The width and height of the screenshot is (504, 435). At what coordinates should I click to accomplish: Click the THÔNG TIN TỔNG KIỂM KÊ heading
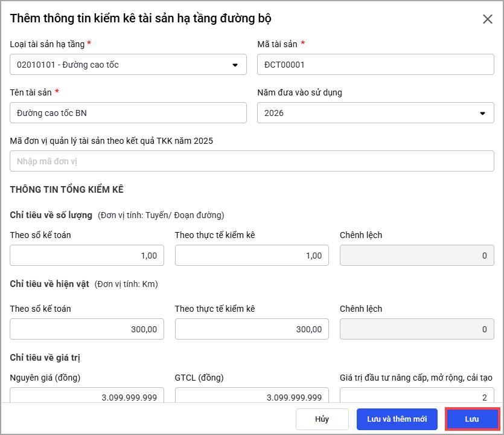coord(67,190)
